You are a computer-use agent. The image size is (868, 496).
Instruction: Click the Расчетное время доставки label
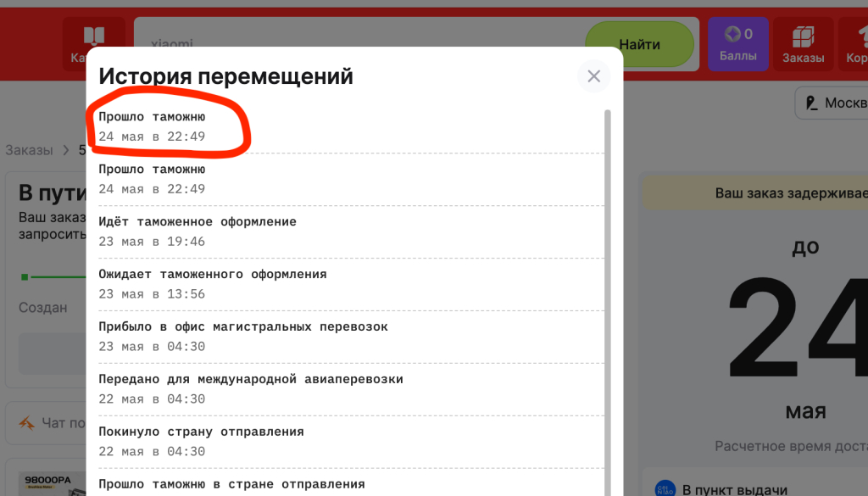pos(791,446)
